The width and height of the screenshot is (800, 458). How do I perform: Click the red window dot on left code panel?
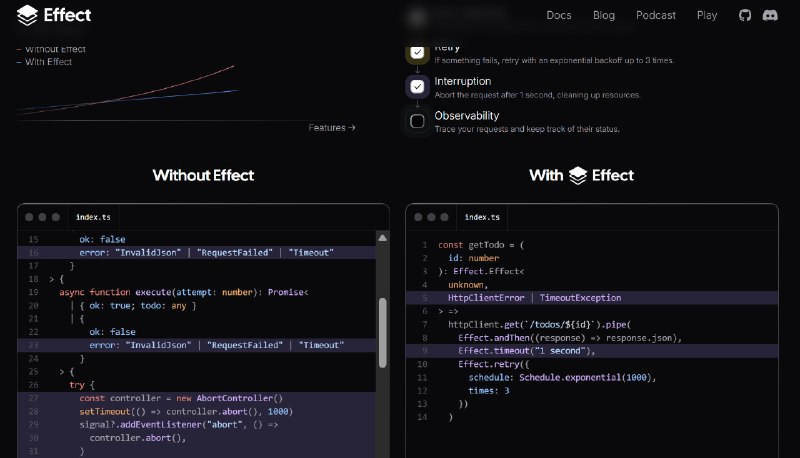pyautogui.click(x=29, y=217)
